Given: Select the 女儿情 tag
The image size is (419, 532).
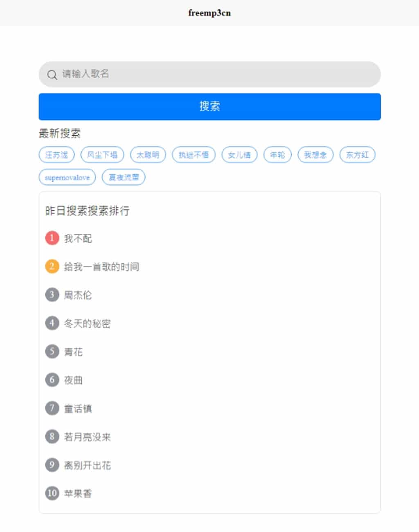Looking at the screenshot, I should point(239,155).
